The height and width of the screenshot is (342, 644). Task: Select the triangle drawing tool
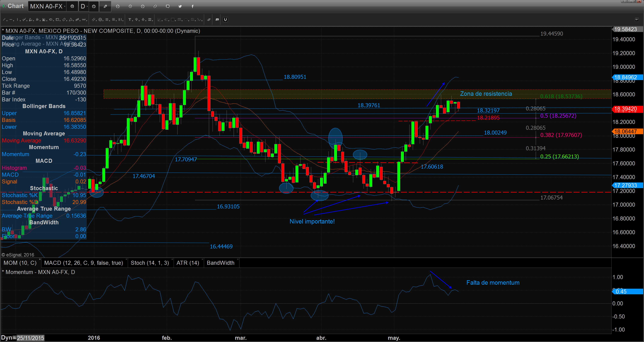(71, 20)
